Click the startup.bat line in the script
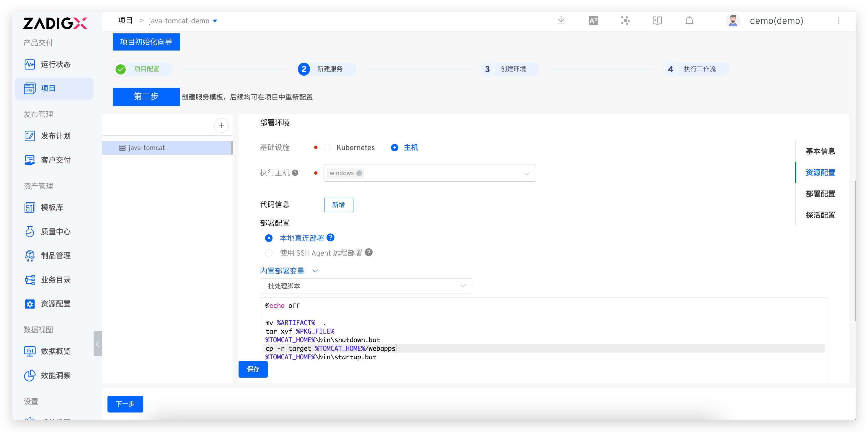Image resolution: width=868 pixels, height=432 pixels. pyautogui.click(x=320, y=357)
